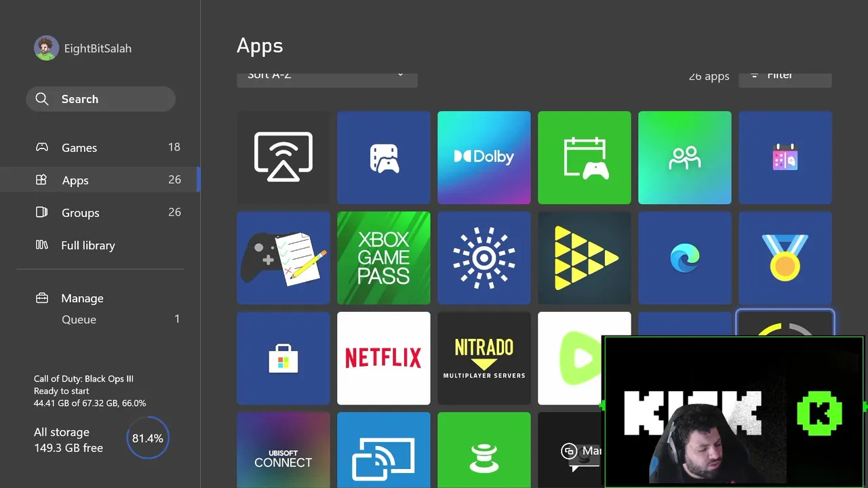Launch the Microsoft Edge browser tile

685,258
